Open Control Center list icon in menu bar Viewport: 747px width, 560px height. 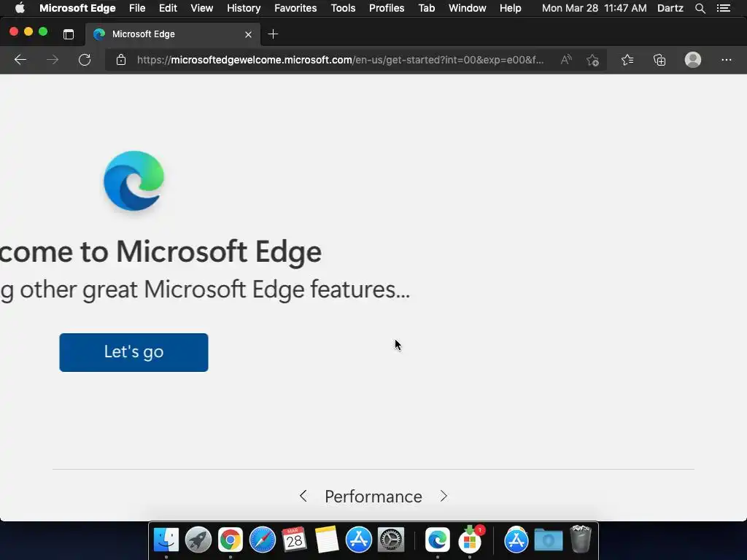723,8
